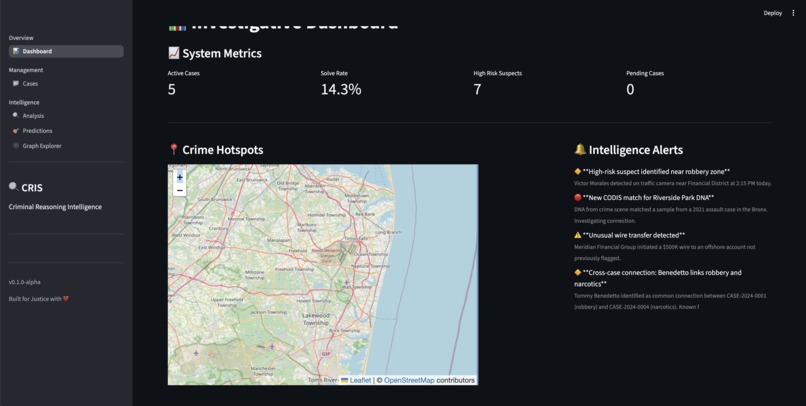Click the Pending Cases value 0
The image size is (806, 406).
(x=630, y=89)
